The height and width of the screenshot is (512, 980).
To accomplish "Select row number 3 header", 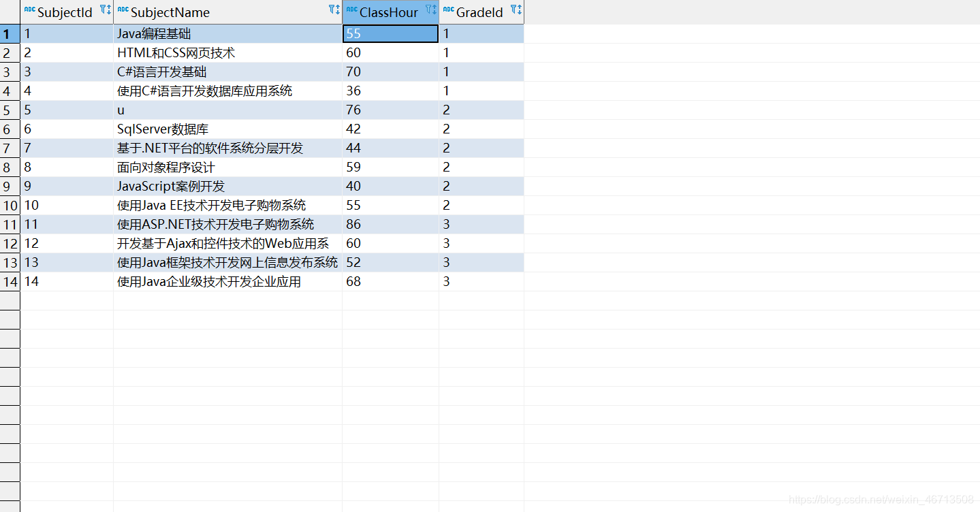I will pyautogui.click(x=10, y=71).
